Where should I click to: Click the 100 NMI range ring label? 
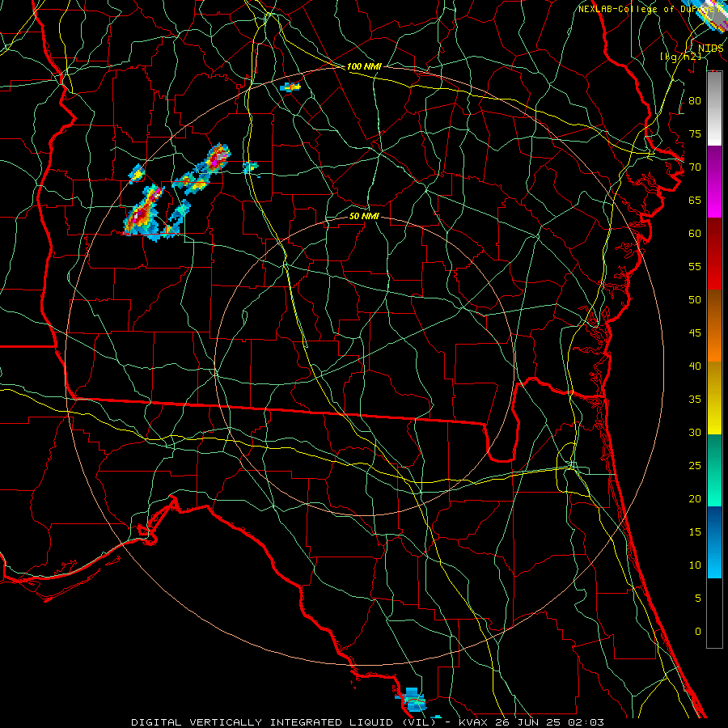pos(364,66)
